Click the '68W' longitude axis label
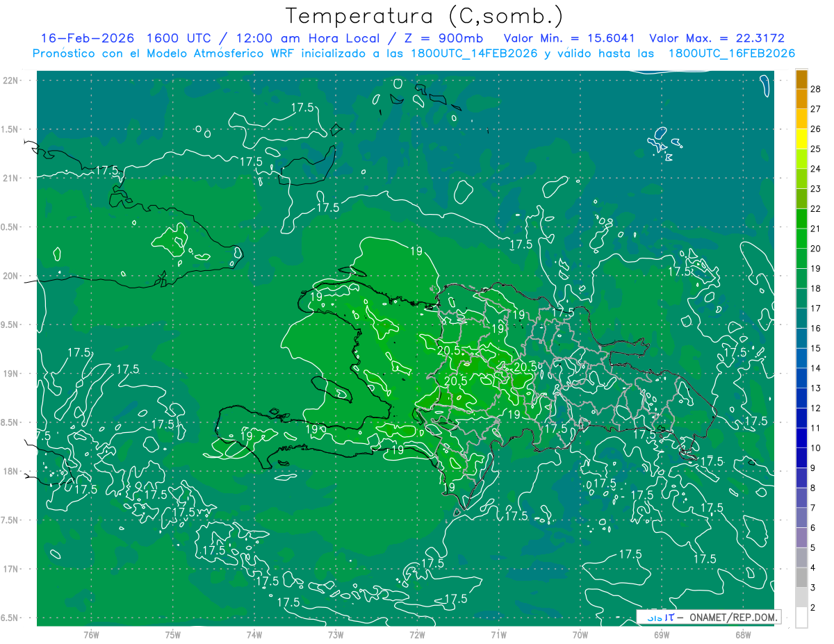Image resolution: width=834 pixels, height=644 pixels. [x=743, y=634]
